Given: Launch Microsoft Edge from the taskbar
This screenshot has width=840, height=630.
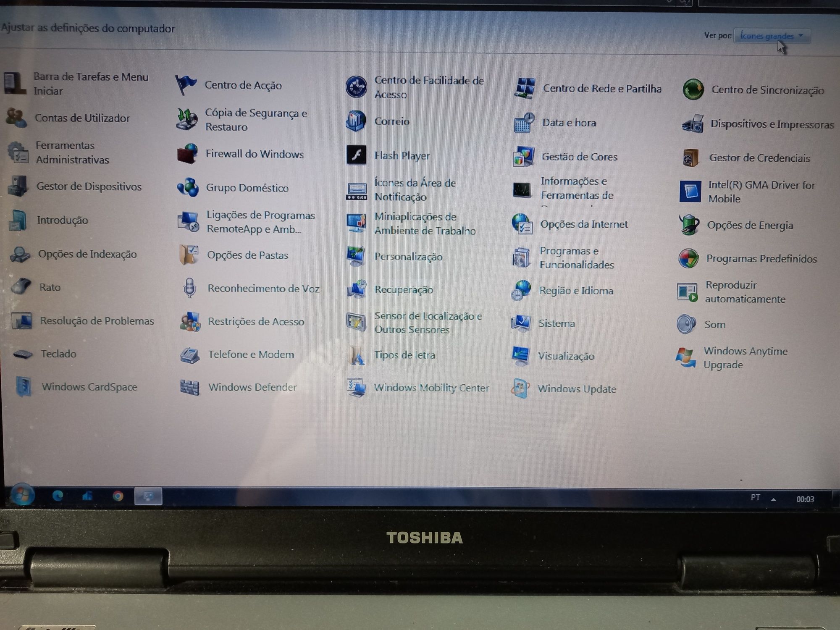Looking at the screenshot, I should click(58, 496).
